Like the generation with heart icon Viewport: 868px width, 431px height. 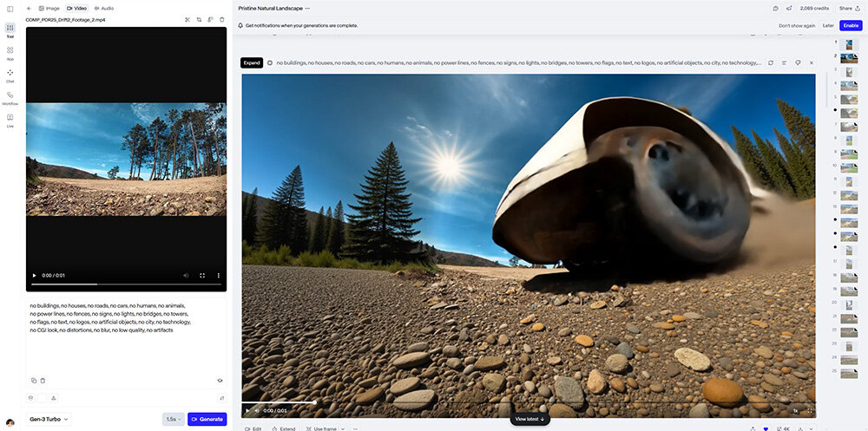765,428
